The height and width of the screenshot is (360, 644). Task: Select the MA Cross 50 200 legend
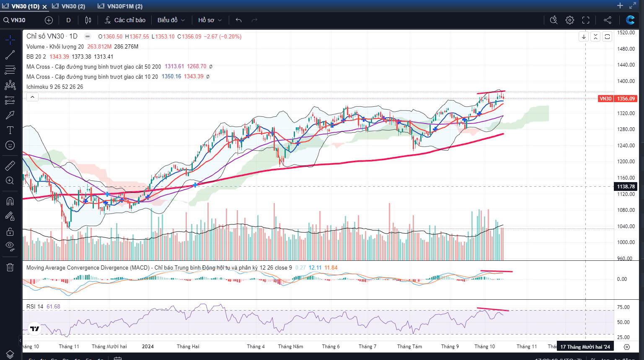coord(93,67)
